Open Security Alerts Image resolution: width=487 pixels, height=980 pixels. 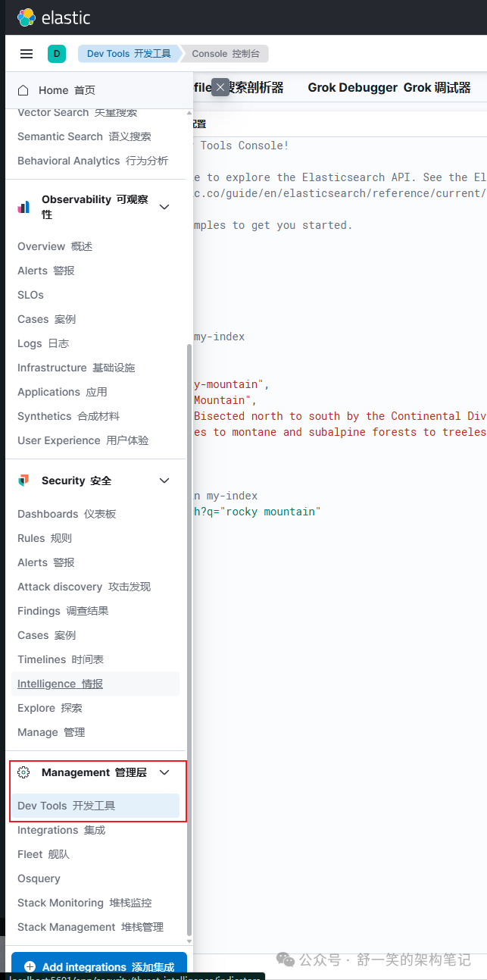45,562
